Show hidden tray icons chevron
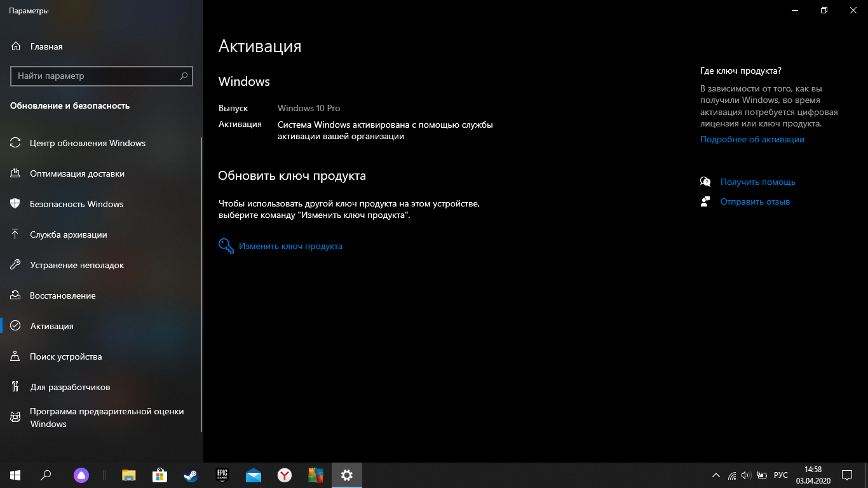868x488 pixels. [716, 475]
